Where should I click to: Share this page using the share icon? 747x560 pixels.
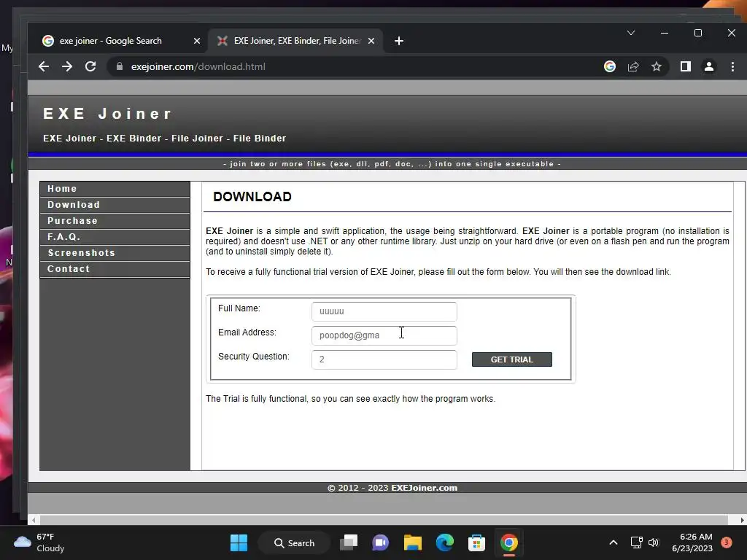[x=633, y=66]
